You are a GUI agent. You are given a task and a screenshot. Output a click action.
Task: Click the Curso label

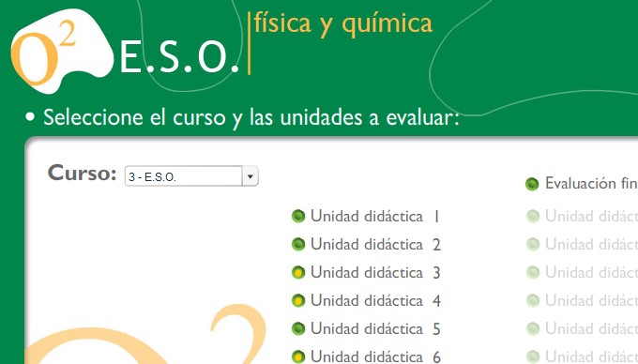coord(83,173)
